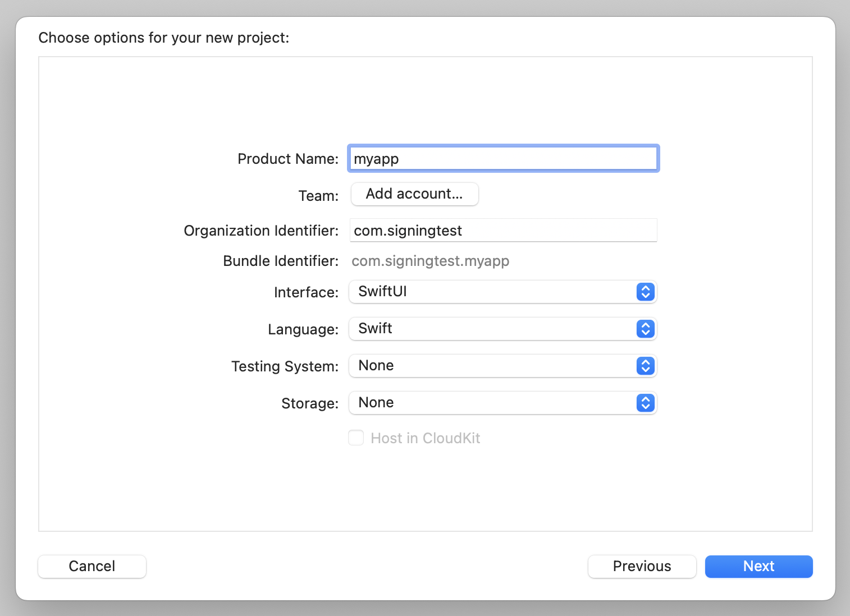
Task: Go back with the Previous button
Action: coord(642,566)
